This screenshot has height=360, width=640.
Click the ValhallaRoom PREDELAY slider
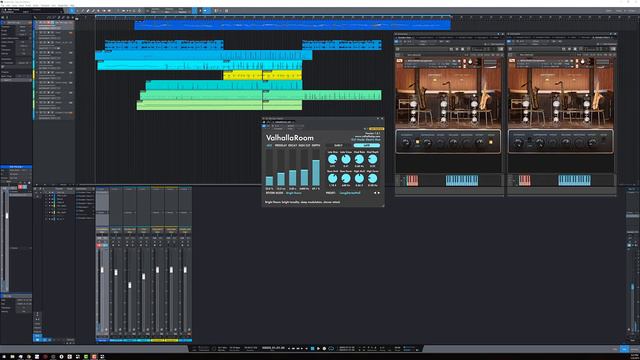[281, 168]
